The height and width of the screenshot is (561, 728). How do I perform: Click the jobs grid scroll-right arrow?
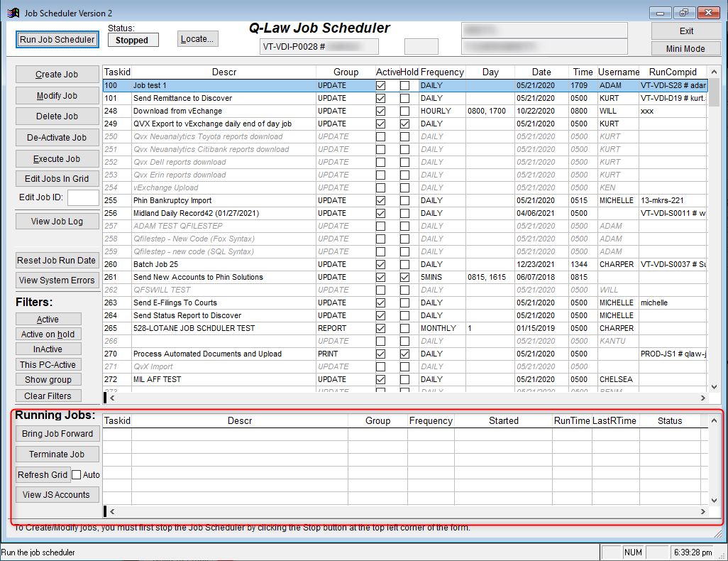pyautogui.click(x=703, y=398)
